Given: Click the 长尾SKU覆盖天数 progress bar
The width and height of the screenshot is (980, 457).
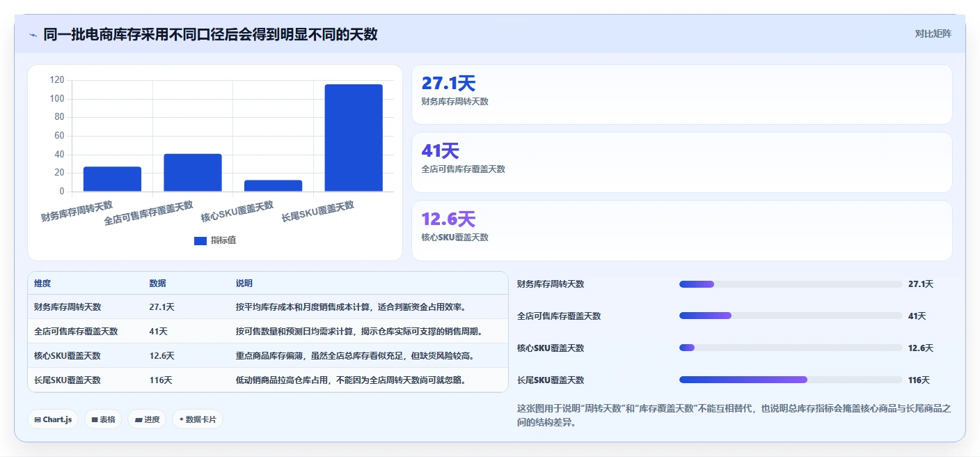Looking at the screenshot, I should [x=790, y=380].
